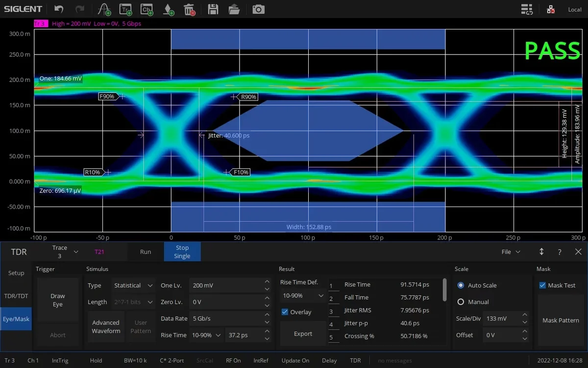
Task: Open the Rise Time Def dropdown
Action: [302, 296]
